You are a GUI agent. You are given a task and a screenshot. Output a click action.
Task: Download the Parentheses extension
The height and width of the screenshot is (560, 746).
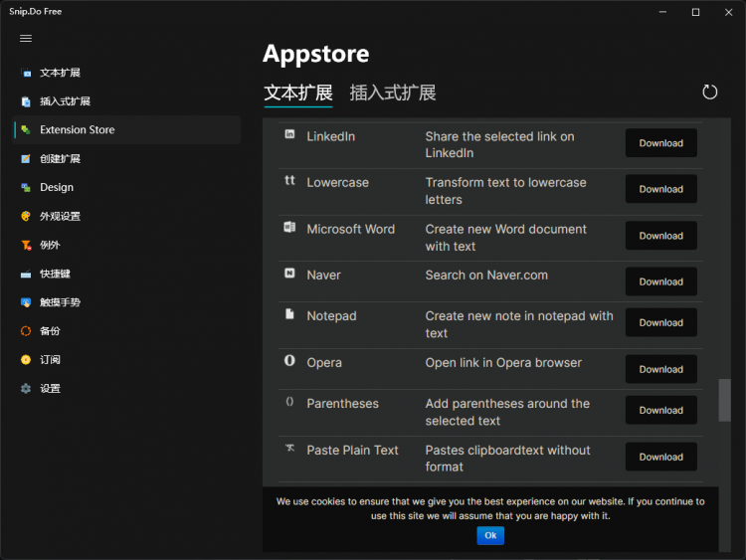point(660,411)
